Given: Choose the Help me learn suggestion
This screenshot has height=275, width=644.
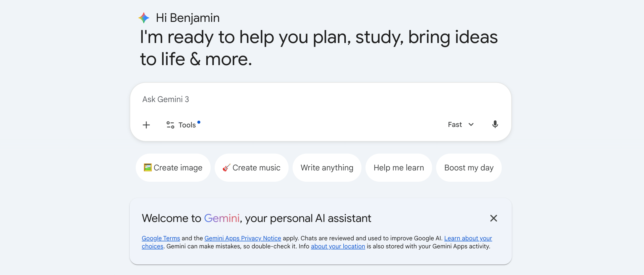Looking at the screenshot, I should click(x=399, y=168).
